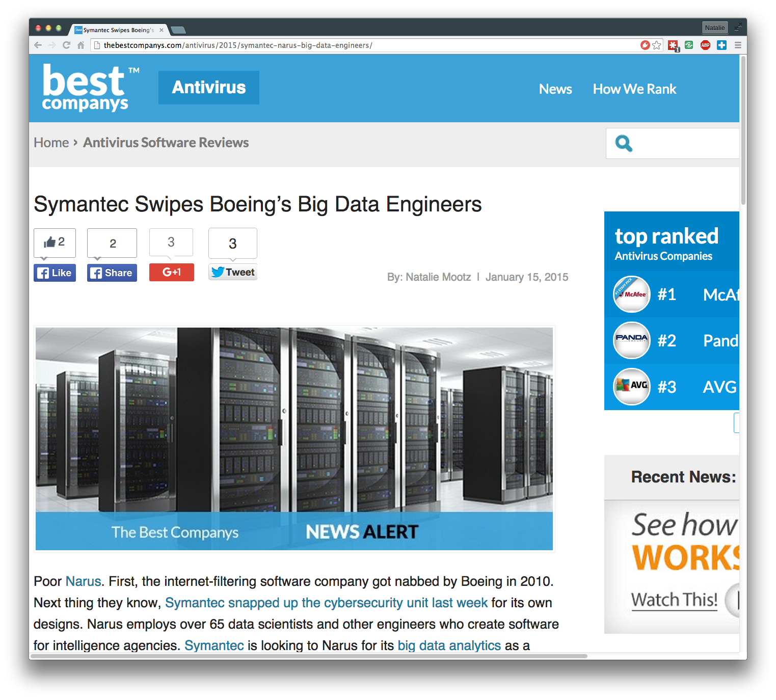The height and width of the screenshot is (700, 776).
Task: Close the Symantec Swipes Boeing's tab
Action: pyautogui.click(x=162, y=30)
